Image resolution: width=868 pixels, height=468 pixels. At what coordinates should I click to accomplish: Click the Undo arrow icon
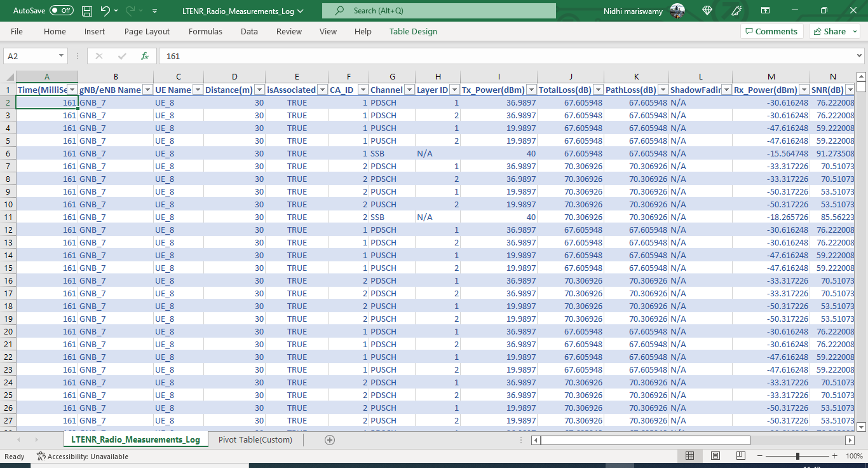click(x=105, y=11)
